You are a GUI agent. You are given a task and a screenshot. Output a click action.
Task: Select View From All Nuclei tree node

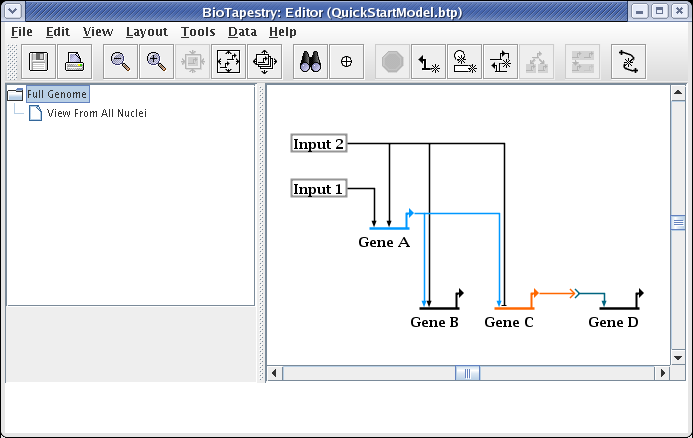(96, 113)
